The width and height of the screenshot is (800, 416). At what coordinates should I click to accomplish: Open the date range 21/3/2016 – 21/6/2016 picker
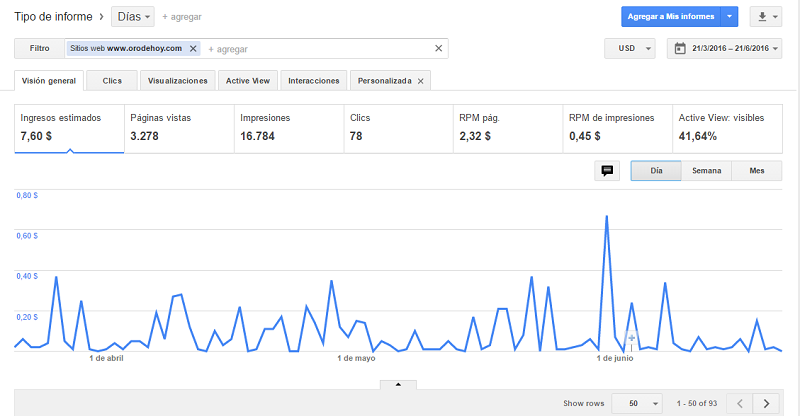coord(724,48)
